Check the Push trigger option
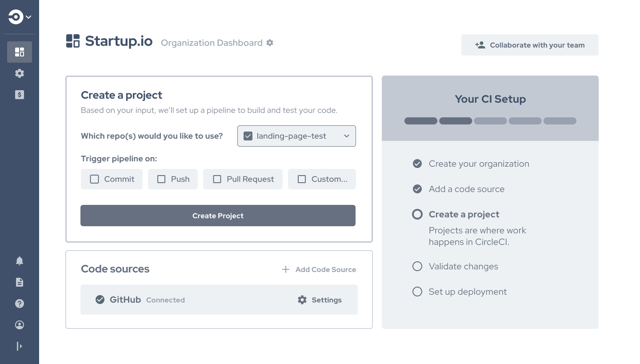This screenshot has height=364, width=640. (162, 179)
